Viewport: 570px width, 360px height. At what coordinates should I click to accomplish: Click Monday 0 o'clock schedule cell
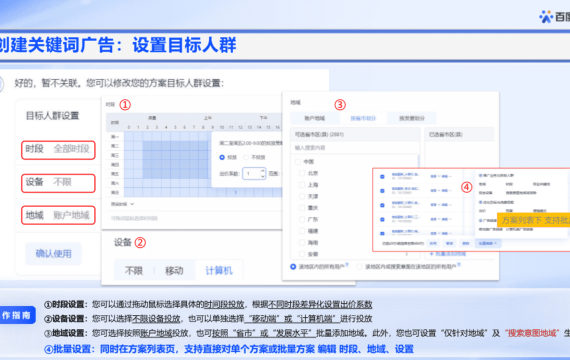(x=129, y=136)
